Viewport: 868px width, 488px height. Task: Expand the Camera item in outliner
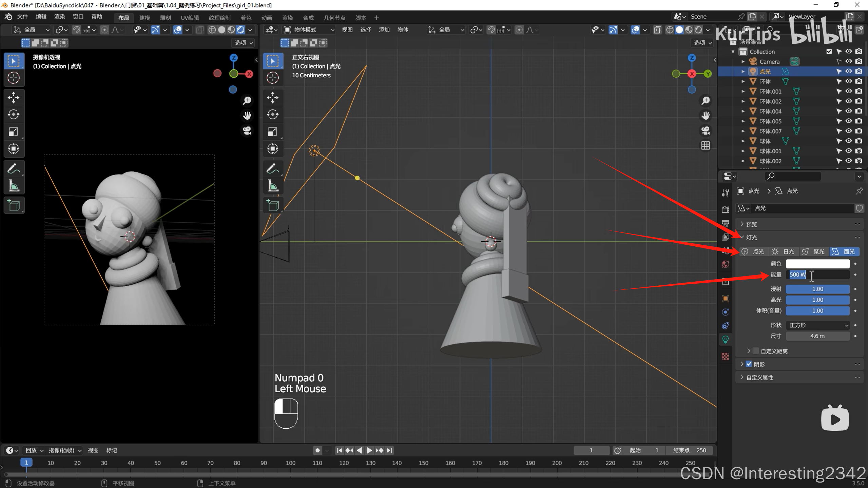pyautogui.click(x=743, y=62)
